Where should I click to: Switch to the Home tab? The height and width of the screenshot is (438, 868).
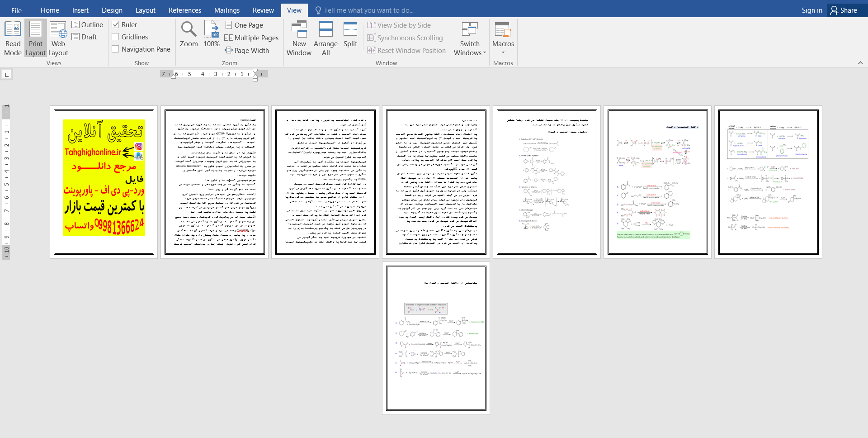click(x=50, y=10)
